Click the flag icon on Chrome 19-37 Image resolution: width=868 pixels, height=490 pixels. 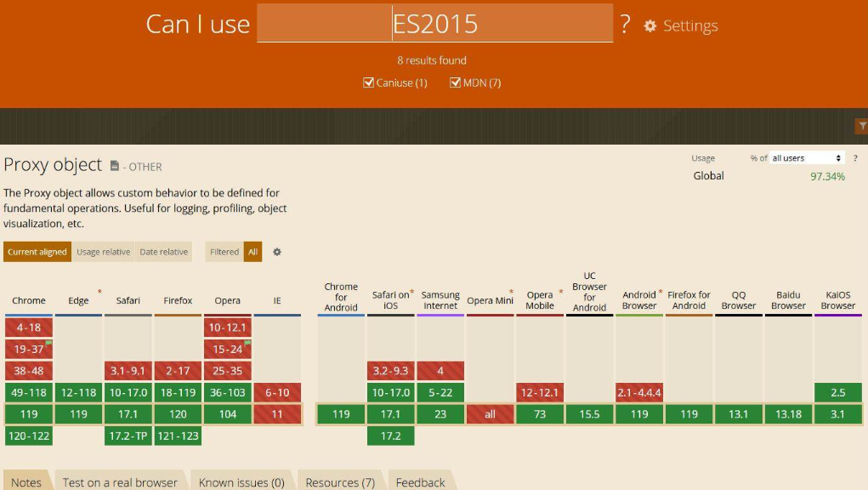49,343
